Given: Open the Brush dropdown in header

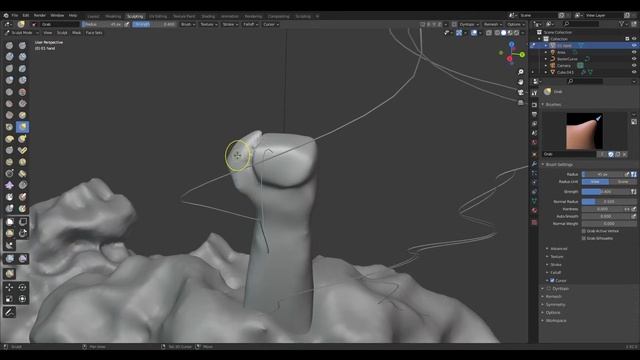Looking at the screenshot, I should click(188, 24).
